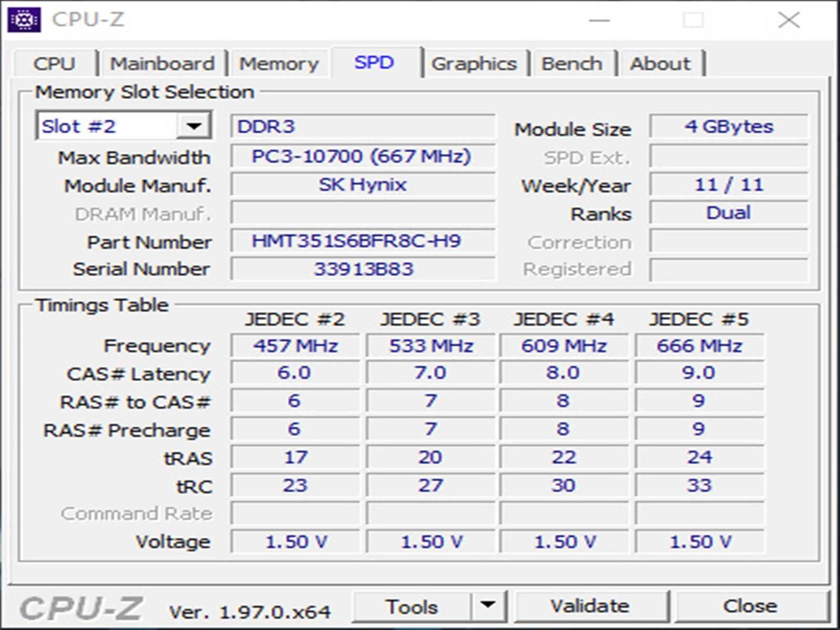Click serial number 33913B83
Screen dimensions: 840x630
coord(363,269)
